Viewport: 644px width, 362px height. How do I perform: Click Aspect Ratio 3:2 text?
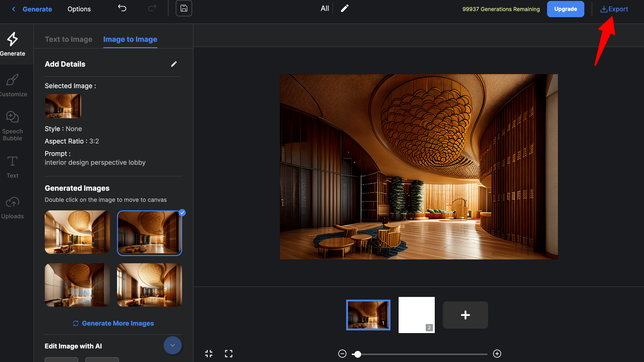[x=72, y=141]
